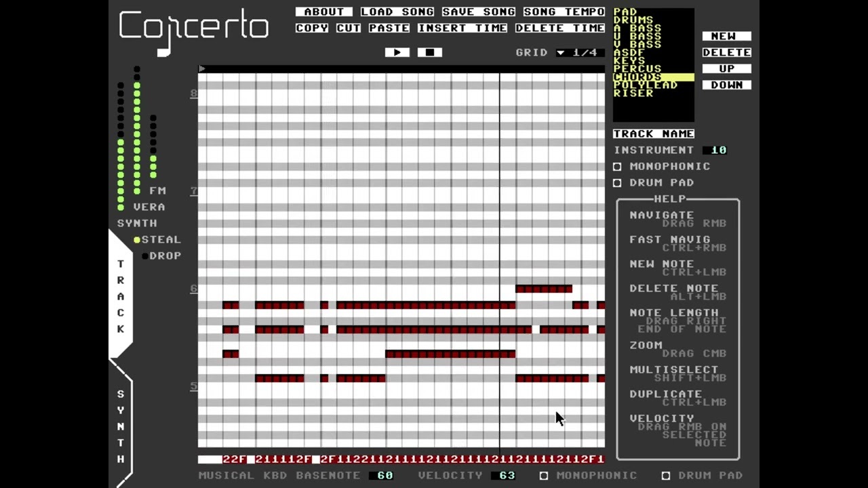The image size is (868, 488).
Task: Create a track with NEW button
Action: click(727, 36)
